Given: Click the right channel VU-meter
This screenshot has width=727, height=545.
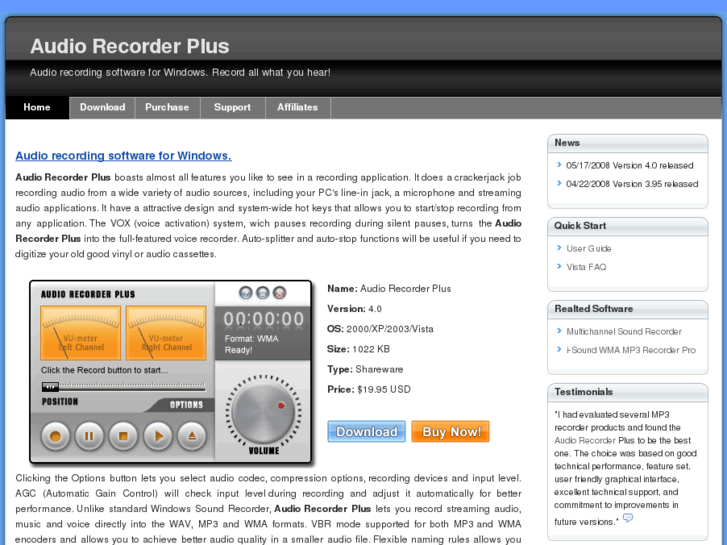Looking at the screenshot, I should pyautogui.click(x=166, y=333).
